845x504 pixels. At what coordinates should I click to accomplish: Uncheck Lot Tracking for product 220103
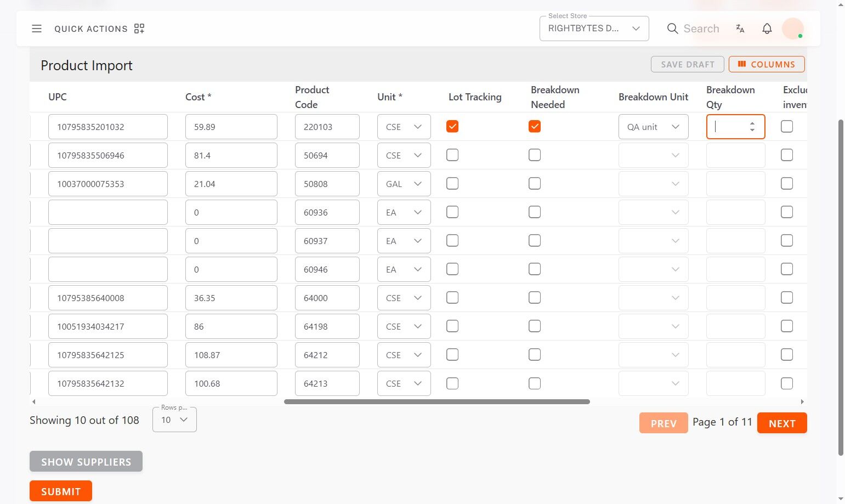coord(452,127)
